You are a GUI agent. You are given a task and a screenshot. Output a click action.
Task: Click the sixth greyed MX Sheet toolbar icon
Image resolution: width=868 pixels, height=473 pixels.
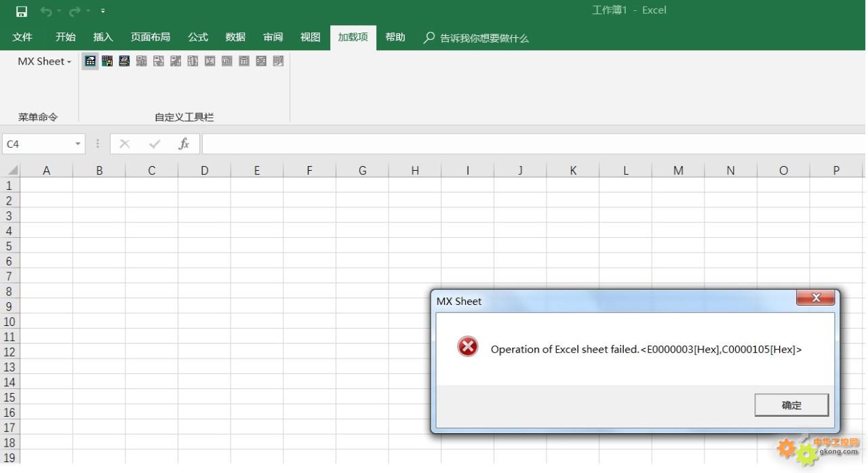[x=176, y=61]
